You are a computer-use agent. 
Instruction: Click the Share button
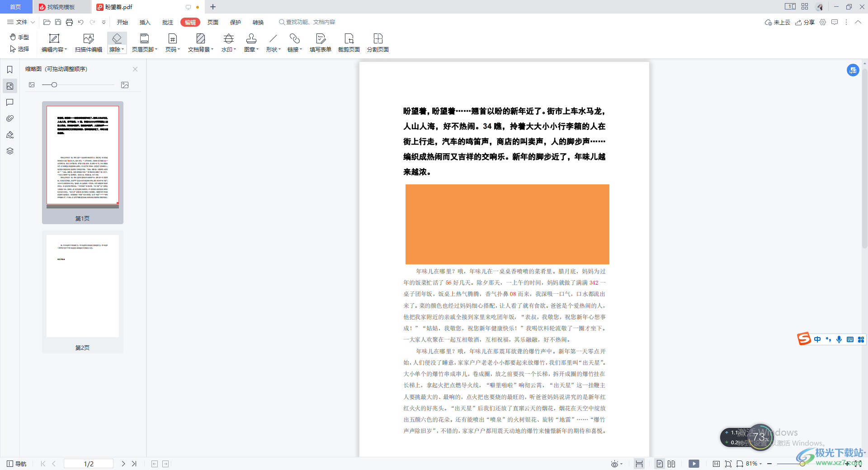(x=805, y=22)
